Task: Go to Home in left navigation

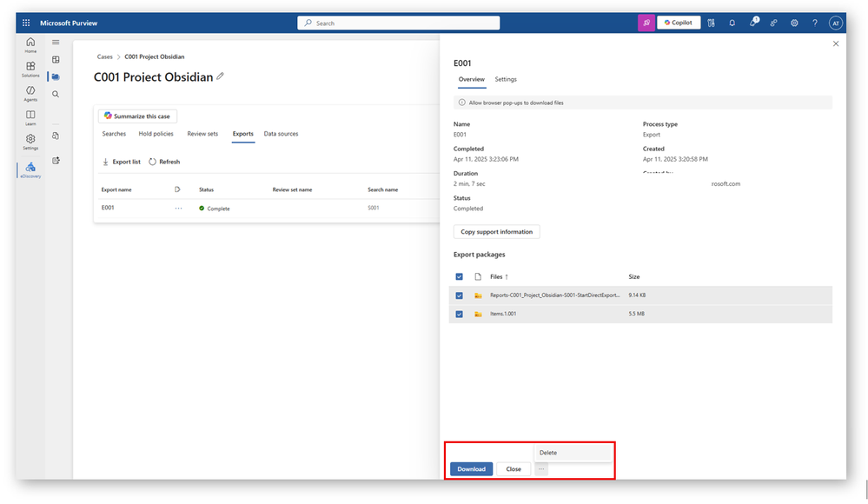Action: click(x=30, y=45)
